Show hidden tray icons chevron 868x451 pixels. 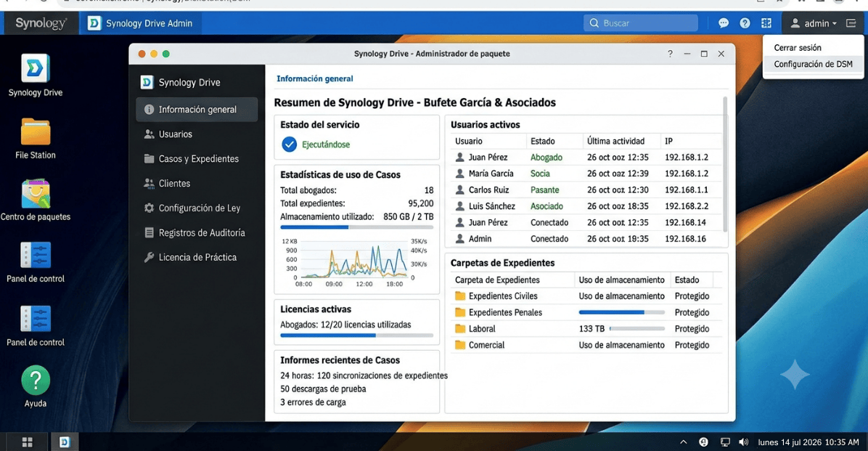pyautogui.click(x=683, y=442)
